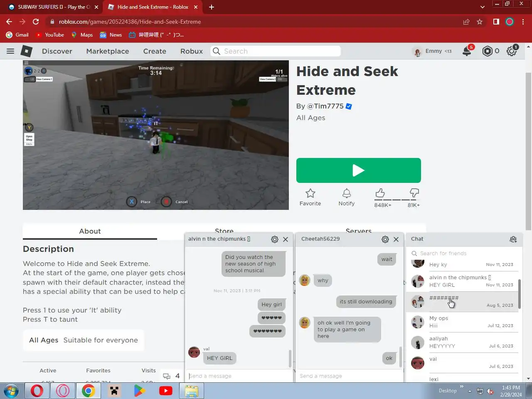The height and width of the screenshot is (399, 532).
Task: Select the About tab
Action: click(90, 232)
